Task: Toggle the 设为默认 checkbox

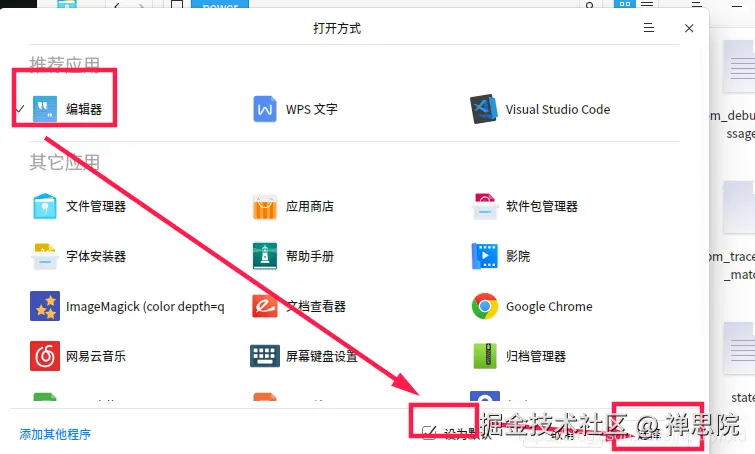Action: [429, 433]
